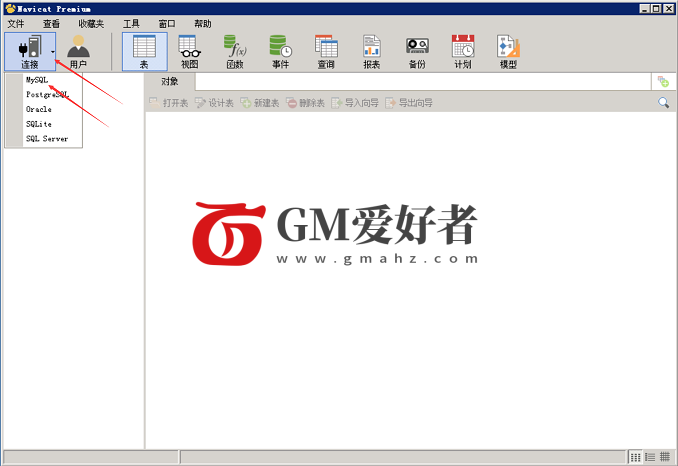Choose SQL Server from the connection list

pyautogui.click(x=47, y=139)
